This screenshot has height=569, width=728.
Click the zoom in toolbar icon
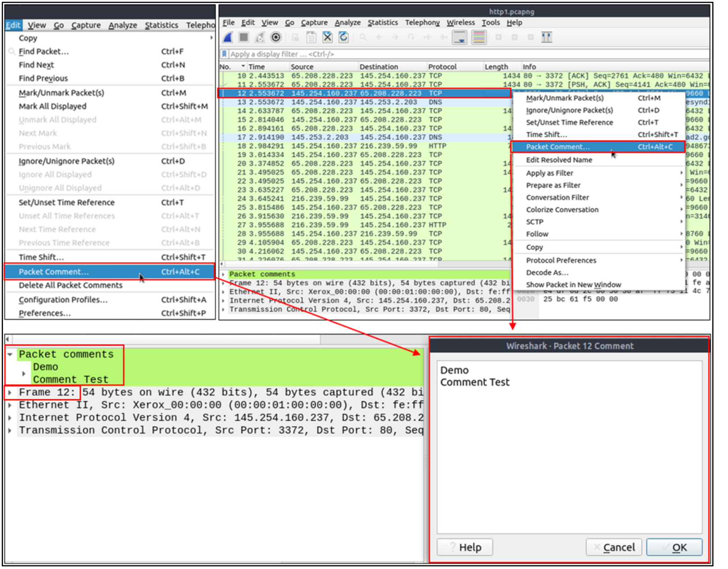point(498,37)
